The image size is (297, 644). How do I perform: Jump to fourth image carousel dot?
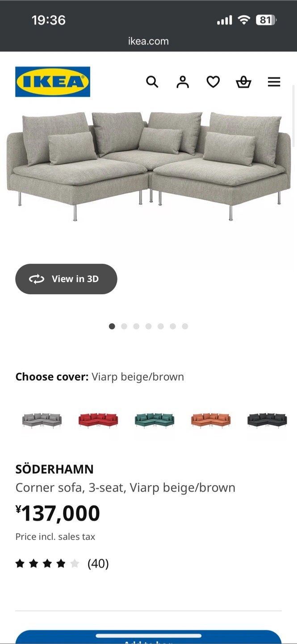[x=148, y=326]
